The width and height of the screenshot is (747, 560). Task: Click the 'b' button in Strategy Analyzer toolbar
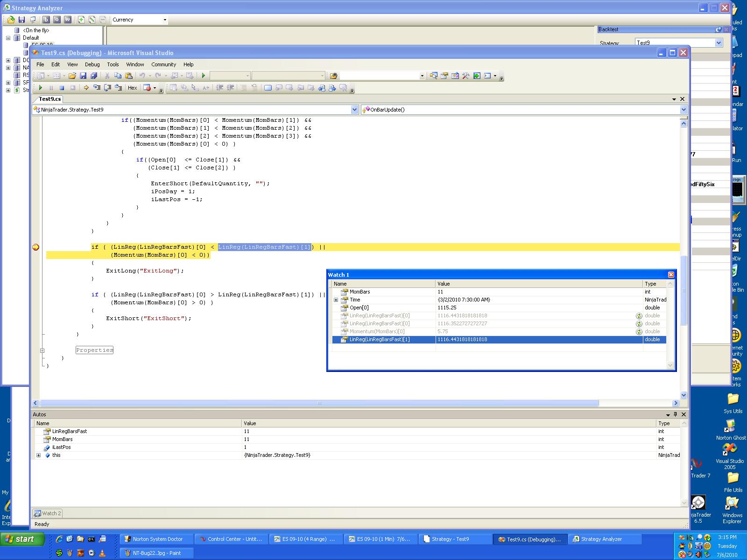(46, 20)
